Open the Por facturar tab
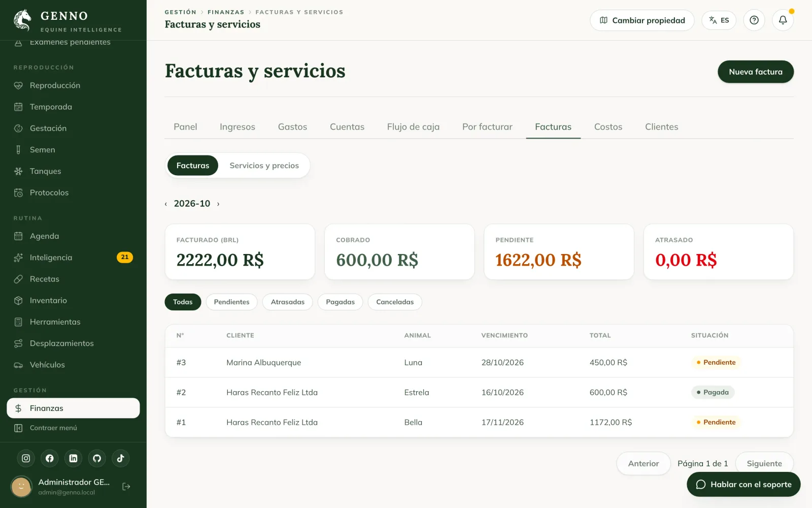The width and height of the screenshot is (812, 508). point(487,127)
